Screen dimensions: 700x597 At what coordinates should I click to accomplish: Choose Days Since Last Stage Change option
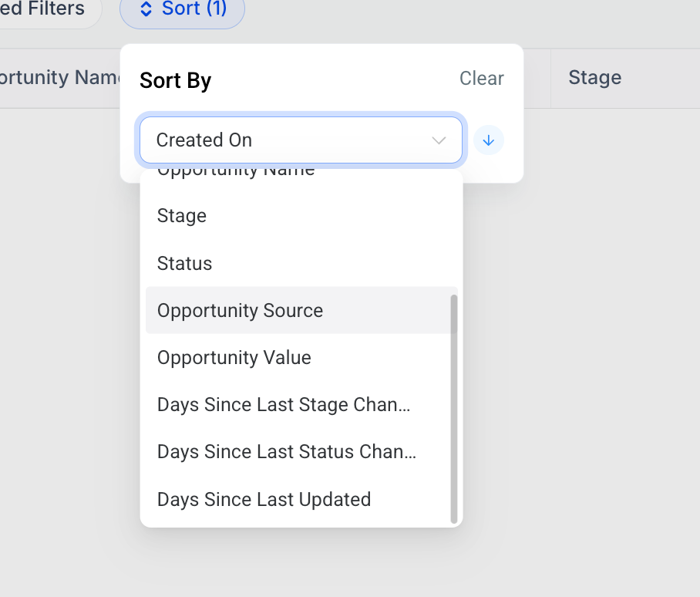[x=283, y=405]
